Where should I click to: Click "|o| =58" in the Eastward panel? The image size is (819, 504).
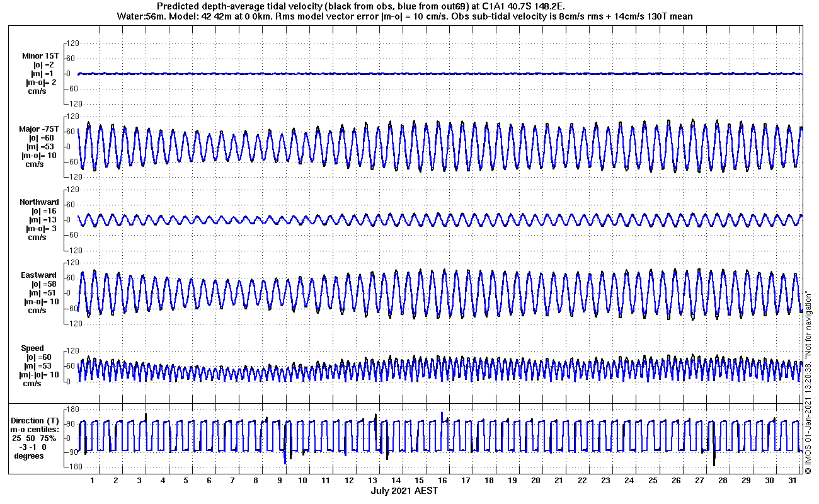click(44, 284)
